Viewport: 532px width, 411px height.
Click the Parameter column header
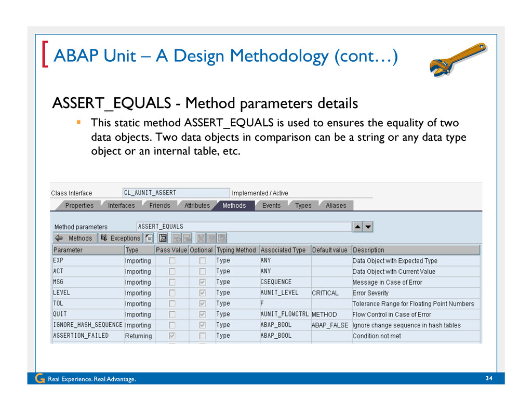click(x=88, y=250)
